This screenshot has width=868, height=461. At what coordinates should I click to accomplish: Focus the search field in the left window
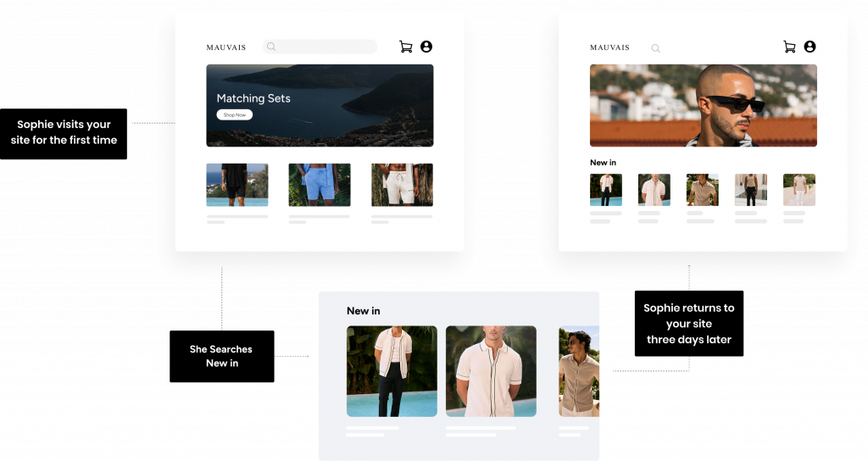(x=326, y=47)
